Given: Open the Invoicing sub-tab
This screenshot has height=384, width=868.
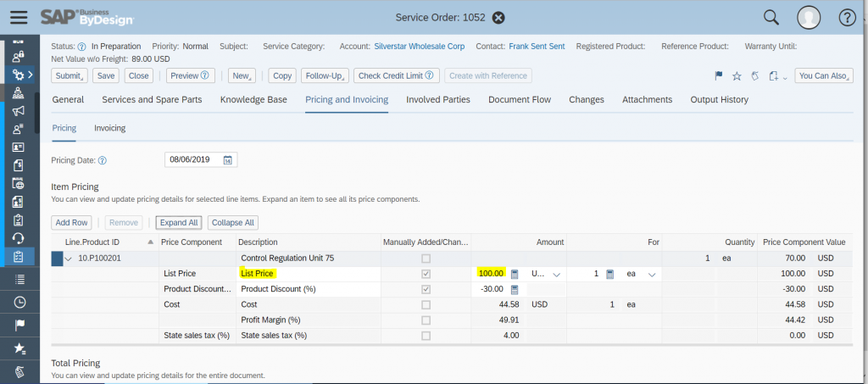Looking at the screenshot, I should (x=109, y=128).
